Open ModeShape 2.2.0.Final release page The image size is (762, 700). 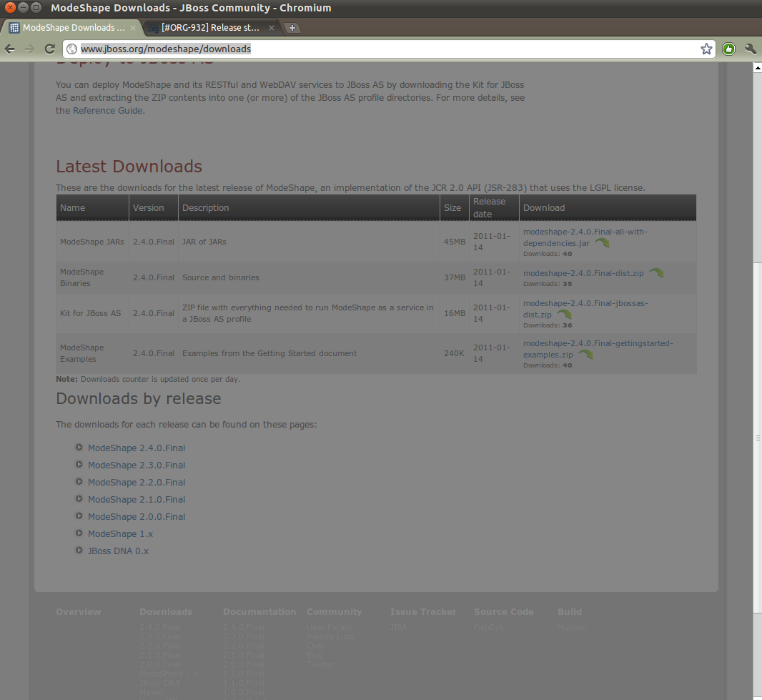pos(137,482)
